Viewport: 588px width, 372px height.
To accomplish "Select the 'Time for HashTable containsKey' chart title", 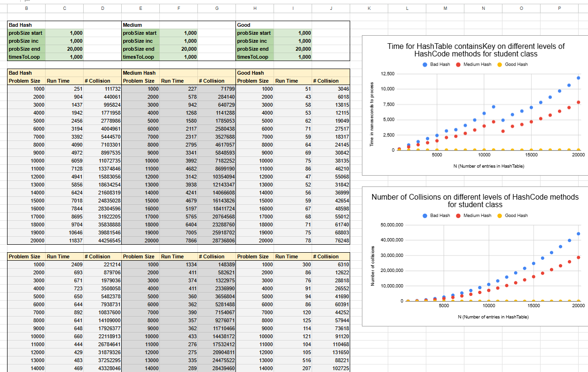I will (x=476, y=50).
